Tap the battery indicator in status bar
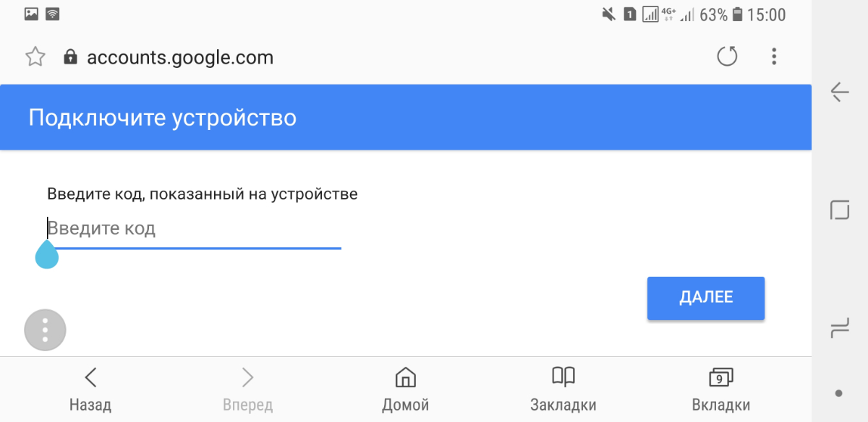 [738, 14]
